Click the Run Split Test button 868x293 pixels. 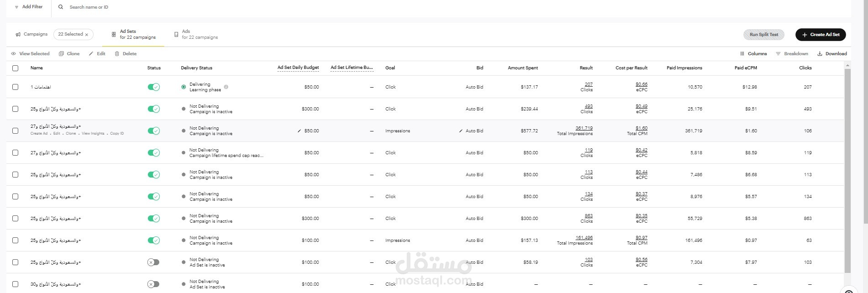click(763, 35)
